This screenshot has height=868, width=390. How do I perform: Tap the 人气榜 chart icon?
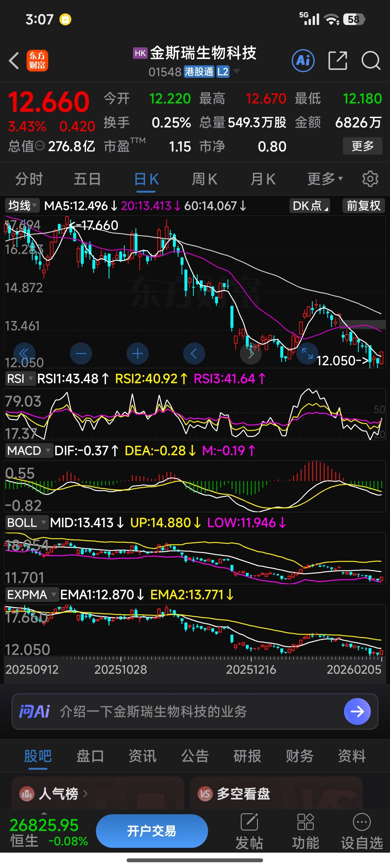27,794
